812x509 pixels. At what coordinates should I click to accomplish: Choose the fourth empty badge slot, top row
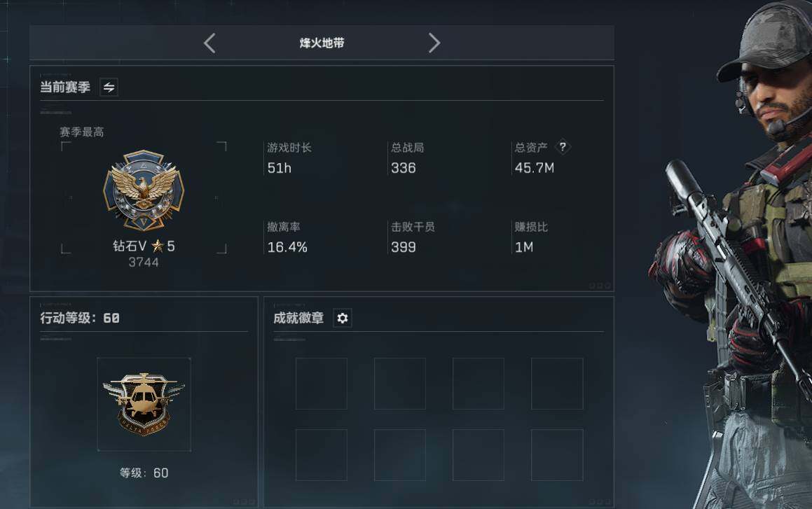pyautogui.click(x=557, y=383)
